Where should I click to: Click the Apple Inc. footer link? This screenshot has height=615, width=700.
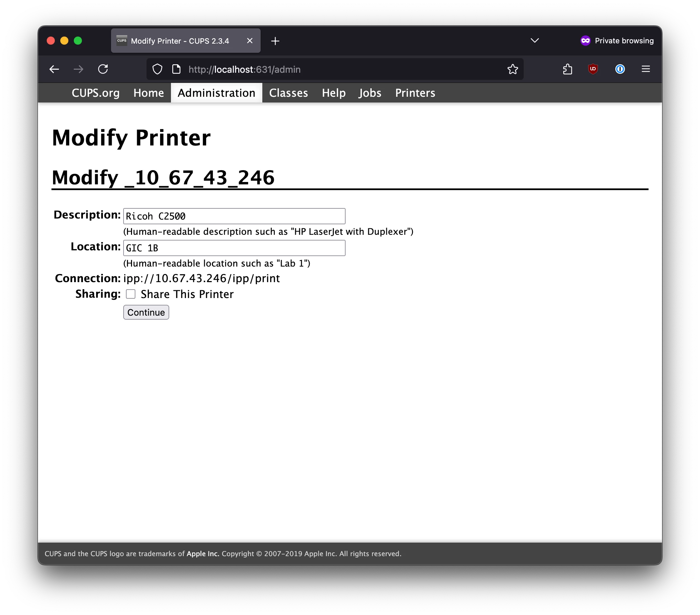203,553
